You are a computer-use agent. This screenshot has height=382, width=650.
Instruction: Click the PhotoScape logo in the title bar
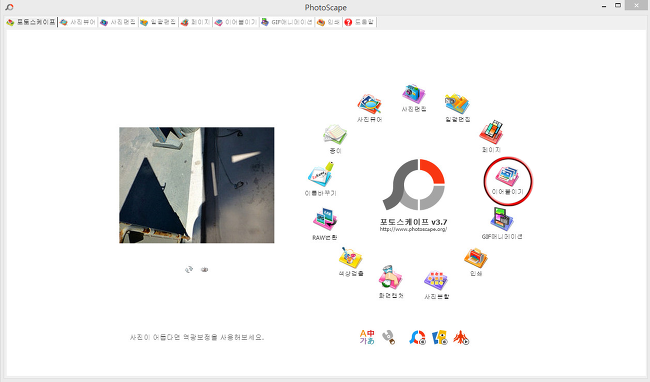[x=9, y=7]
